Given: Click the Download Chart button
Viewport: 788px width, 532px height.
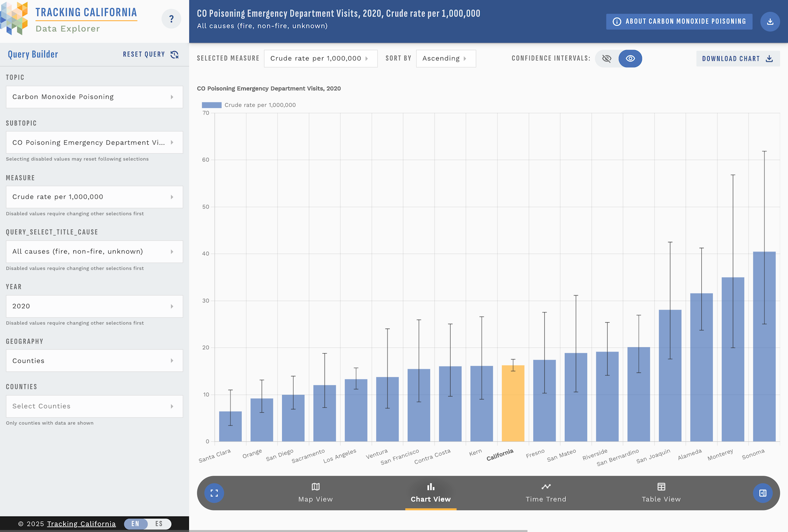Looking at the screenshot, I should (x=737, y=58).
